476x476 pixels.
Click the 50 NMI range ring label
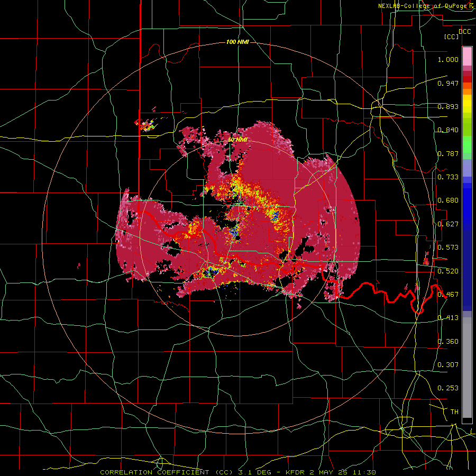point(237,140)
